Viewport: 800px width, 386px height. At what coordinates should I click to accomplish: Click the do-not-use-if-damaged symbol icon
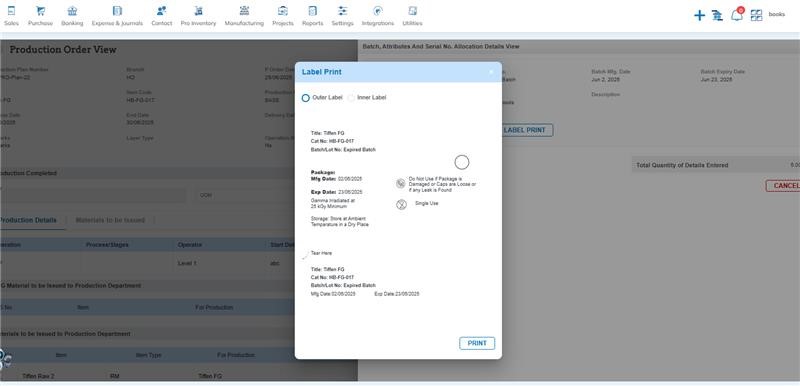pos(401,184)
